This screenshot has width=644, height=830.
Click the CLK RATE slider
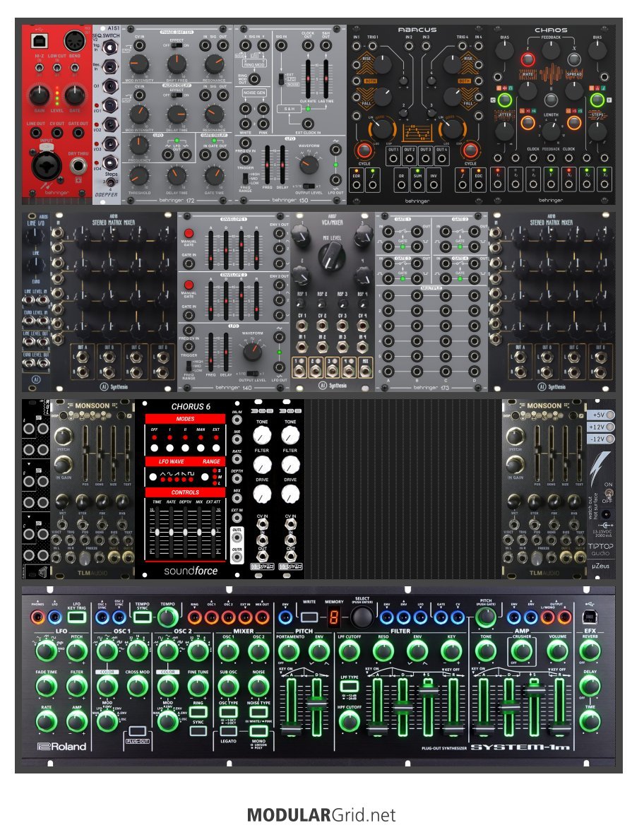coord(307,78)
